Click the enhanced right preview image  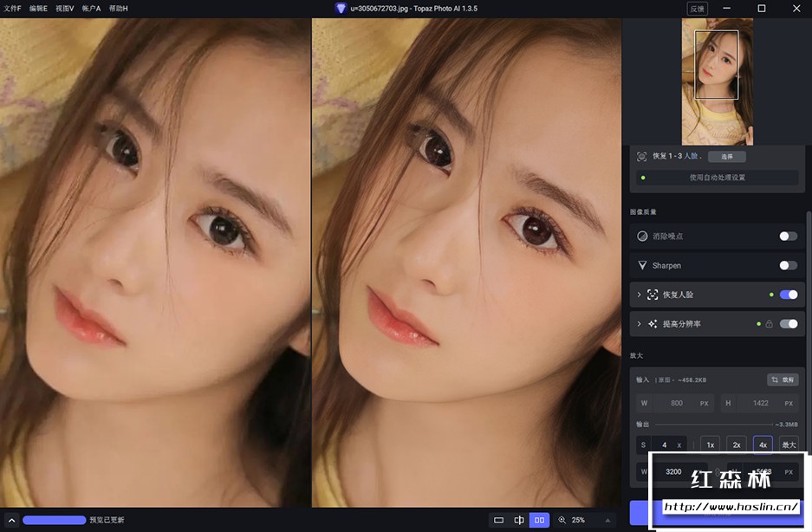(466, 263)
